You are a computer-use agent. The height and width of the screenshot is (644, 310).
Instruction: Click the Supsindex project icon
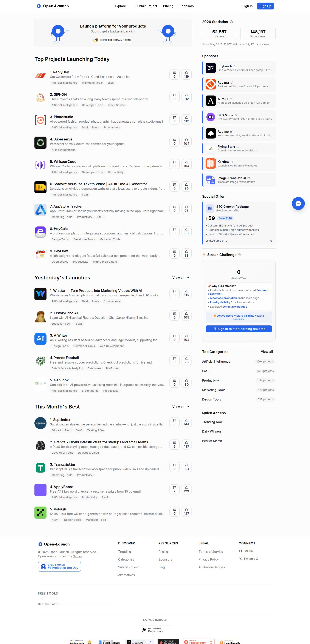point(40,423)
